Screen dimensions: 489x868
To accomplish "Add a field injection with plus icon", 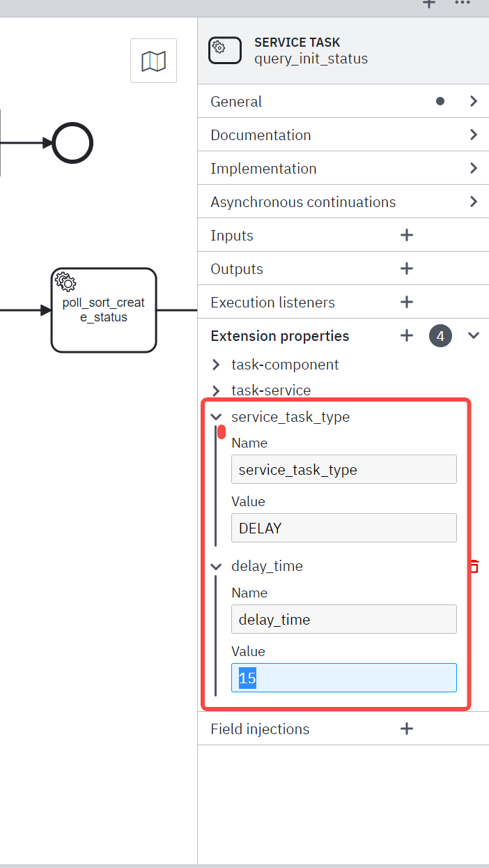I will 407,729.
